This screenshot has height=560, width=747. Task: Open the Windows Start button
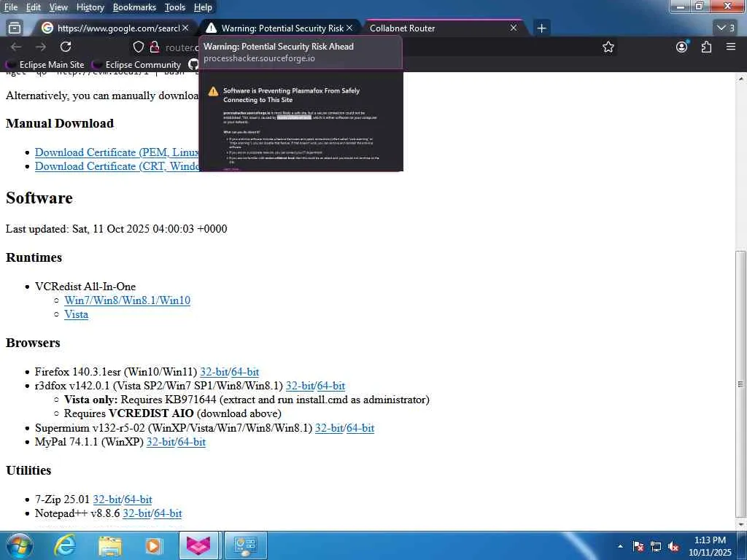pyautogui.click(x=20, y=545)
